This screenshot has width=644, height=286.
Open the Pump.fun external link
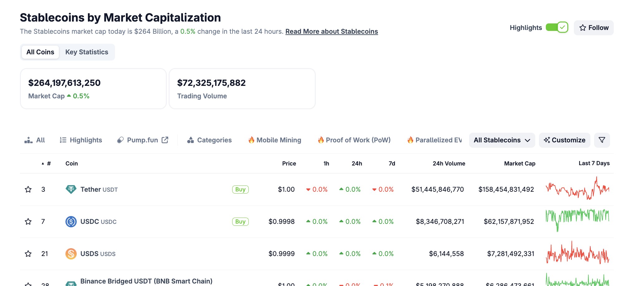(142, 140)
